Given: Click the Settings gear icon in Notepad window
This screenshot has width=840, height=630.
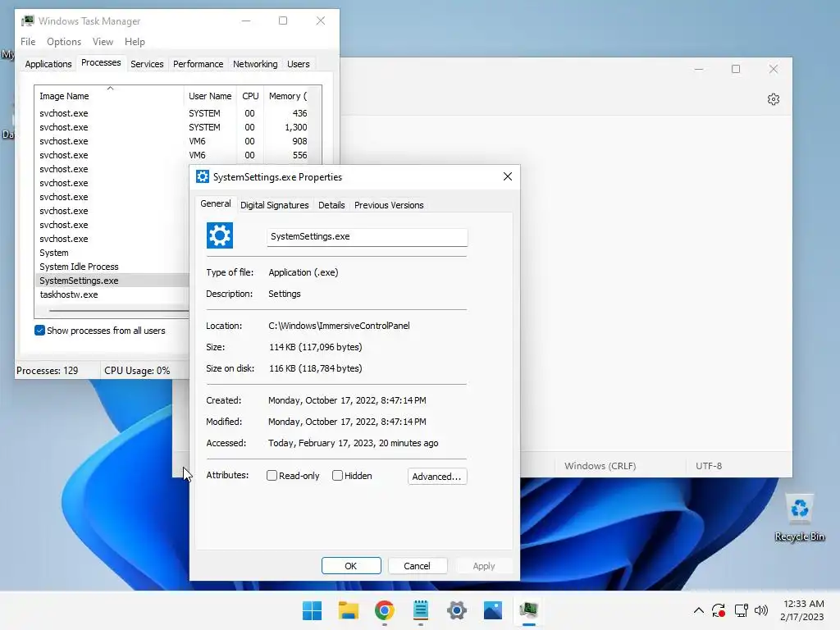Looking at the screenshot, I should (773, 99).
